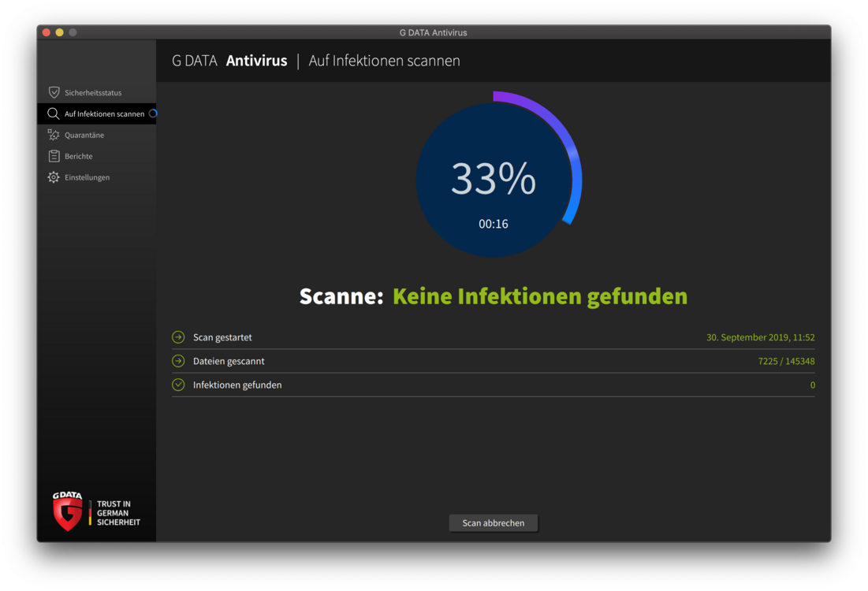
Task: Click the Scan gestartet label
Action: click(x=222, y=337)
